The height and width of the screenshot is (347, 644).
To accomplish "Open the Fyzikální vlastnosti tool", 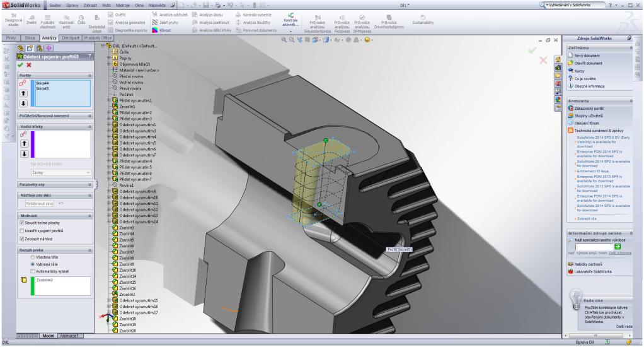I will tap(48, 22).
